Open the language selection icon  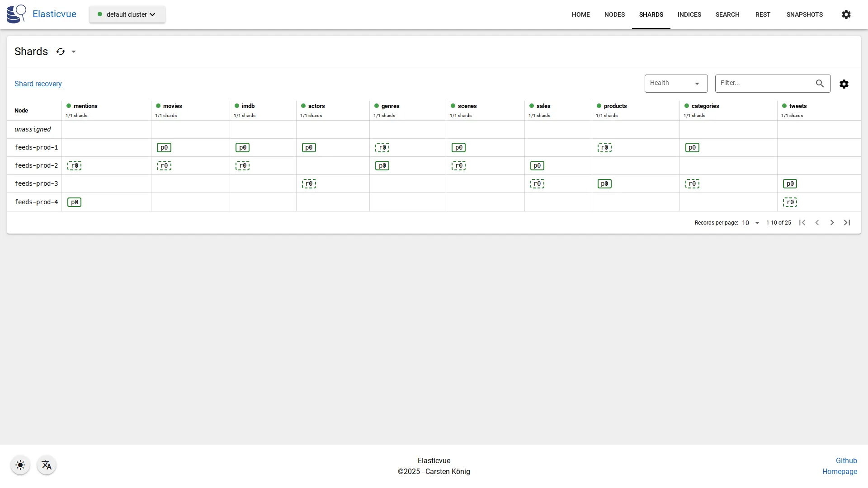tap(47, 465)
